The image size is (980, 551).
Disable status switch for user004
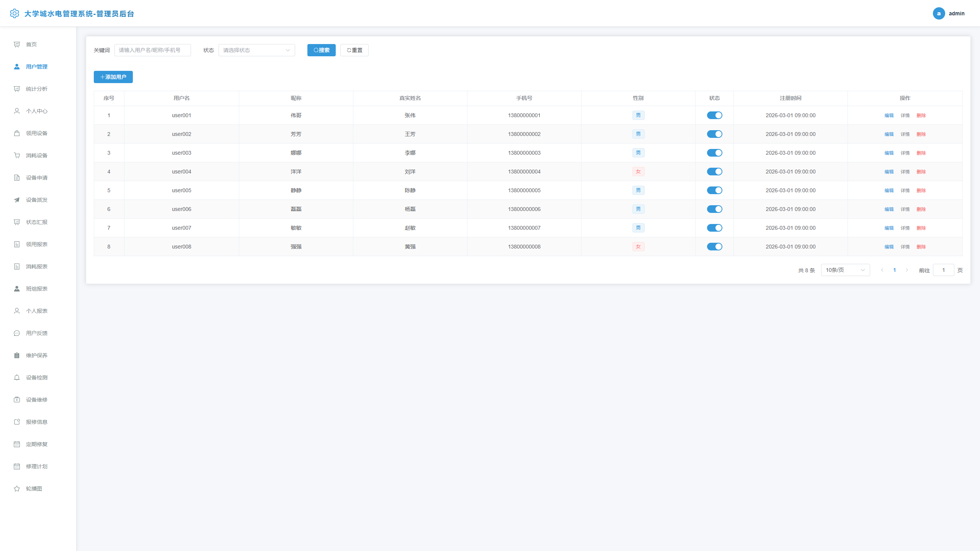[x=714, y=172]
